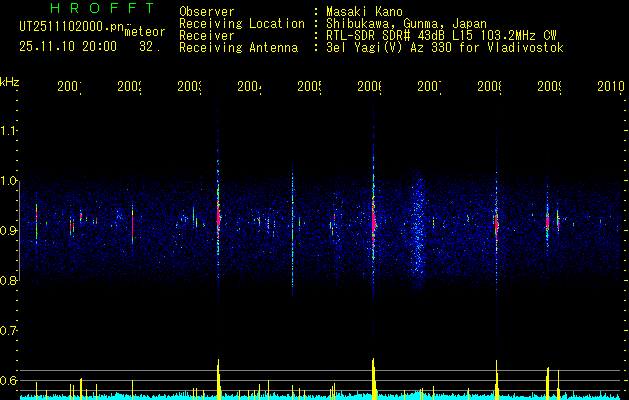Viewport: 629px width, 400px height.
Task: Click the green HROFFT title
Action: tap(102, 8)
